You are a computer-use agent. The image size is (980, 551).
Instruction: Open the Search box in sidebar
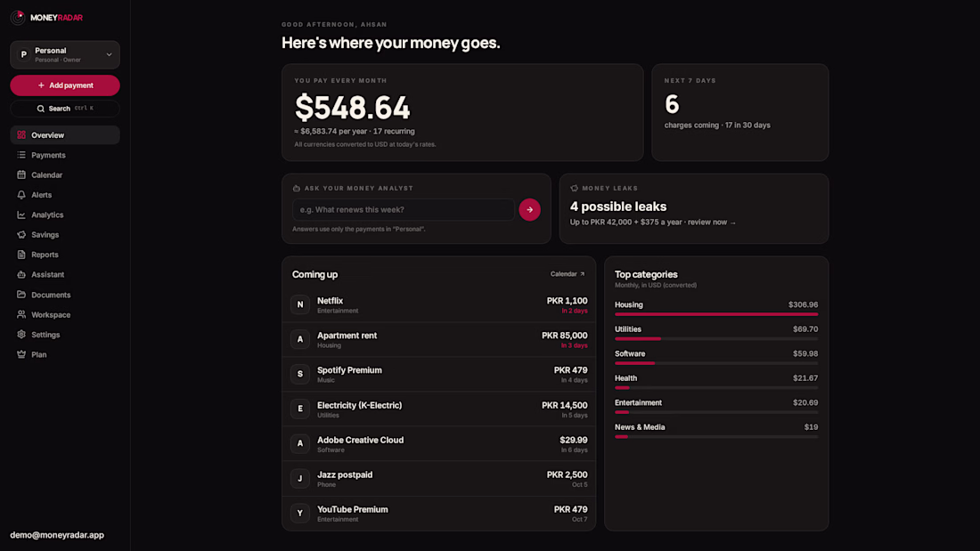coord(65,109)
